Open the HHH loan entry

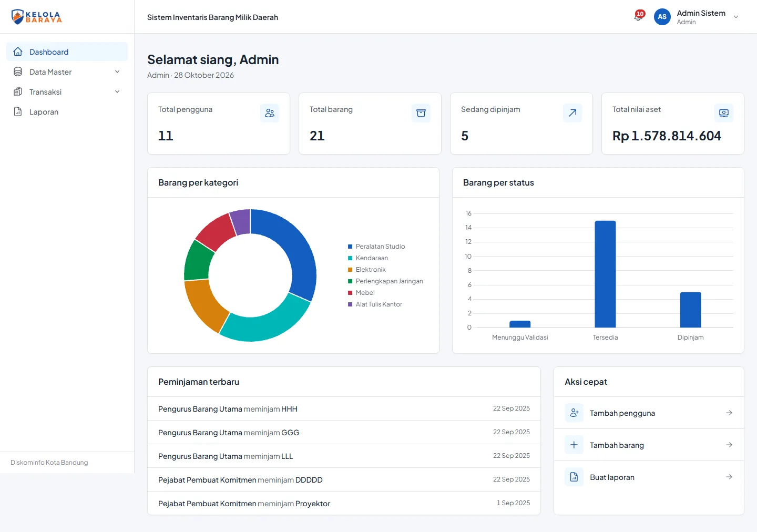click(344, 408)
